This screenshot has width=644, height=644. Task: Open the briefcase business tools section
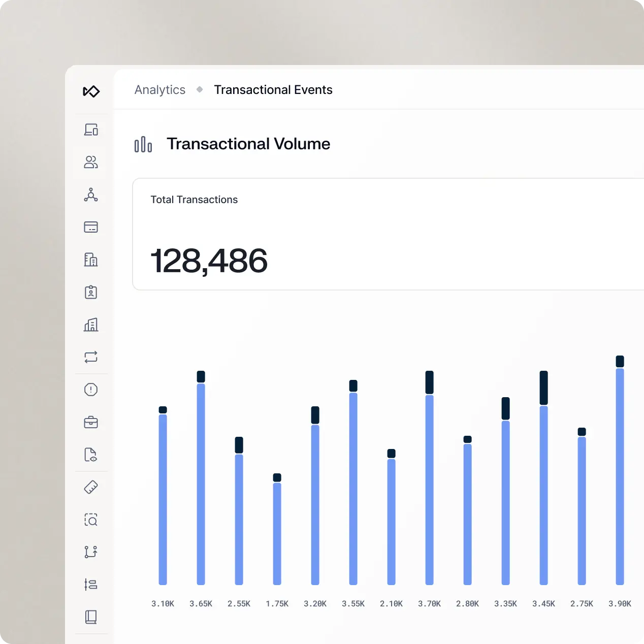pyautogui.click(x=91, y=422)
